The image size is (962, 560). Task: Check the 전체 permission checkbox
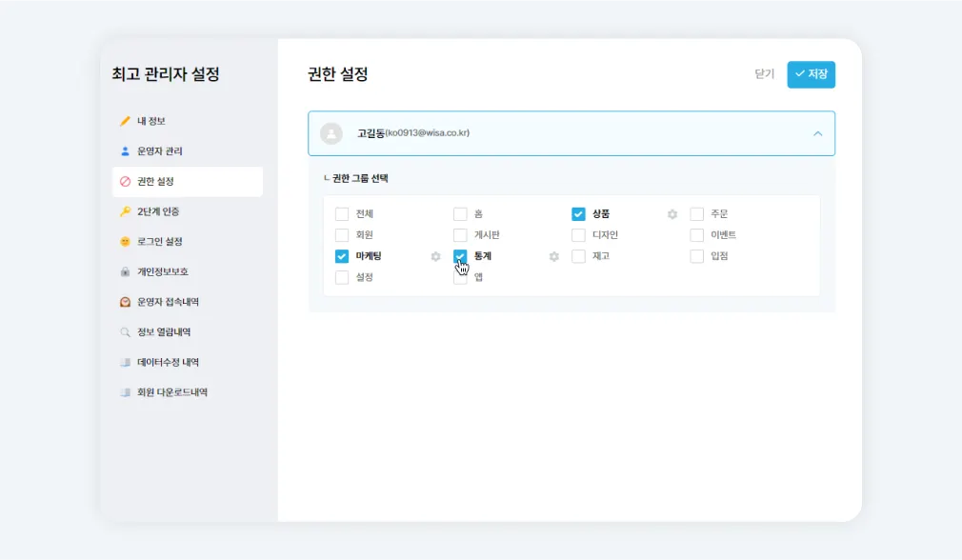342,214
